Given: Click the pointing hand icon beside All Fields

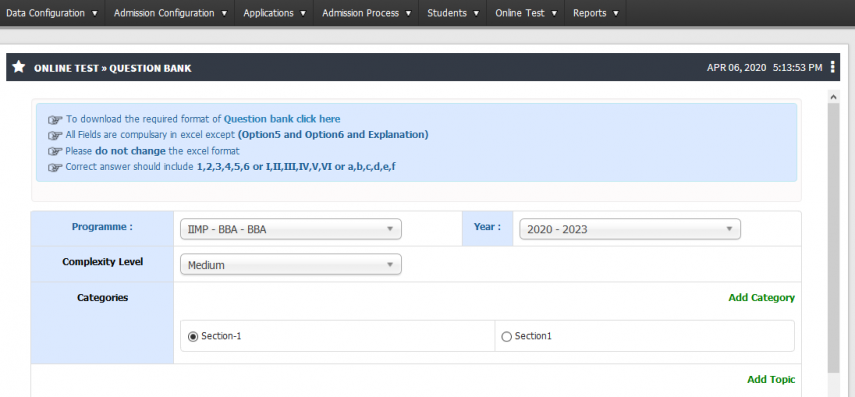Looking at the screenshot, I should click(x=55, y=135).
